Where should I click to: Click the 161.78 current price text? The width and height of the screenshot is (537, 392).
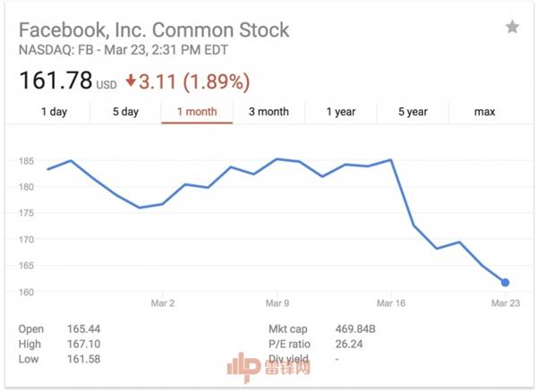(x=55, y=81)
